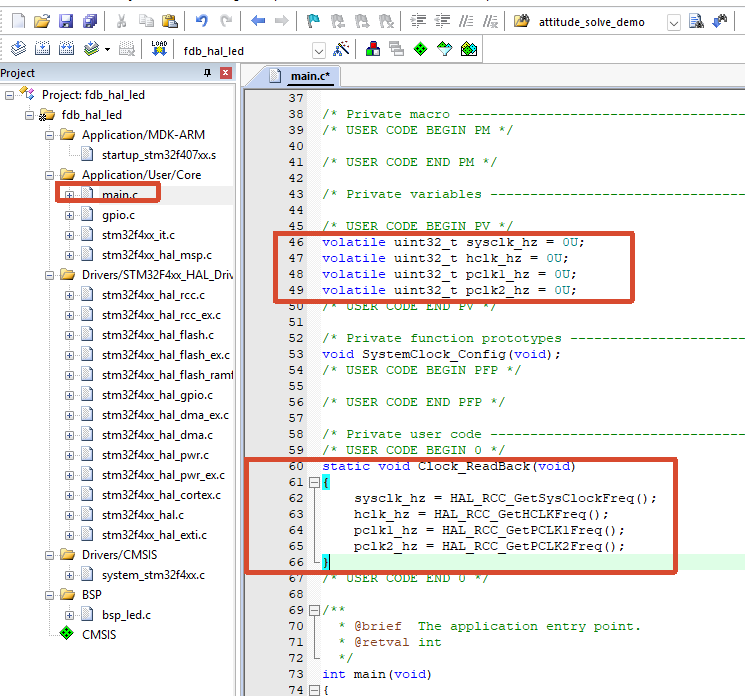This screenshot has height=696, width=745.
Task: Click the Paste clipboard icon
Action: tap(170, 21)
